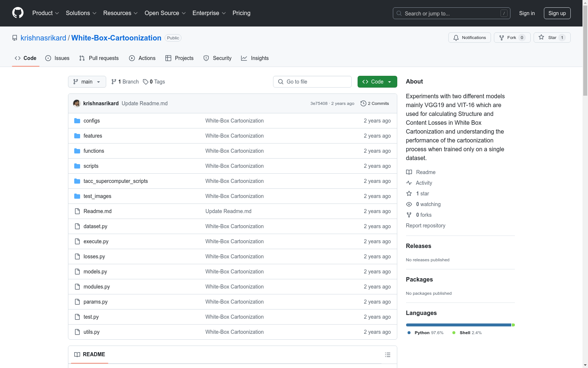Click the Shell language bar segment
The height and width of the screenshot is (368, 588).
point(513,325)
